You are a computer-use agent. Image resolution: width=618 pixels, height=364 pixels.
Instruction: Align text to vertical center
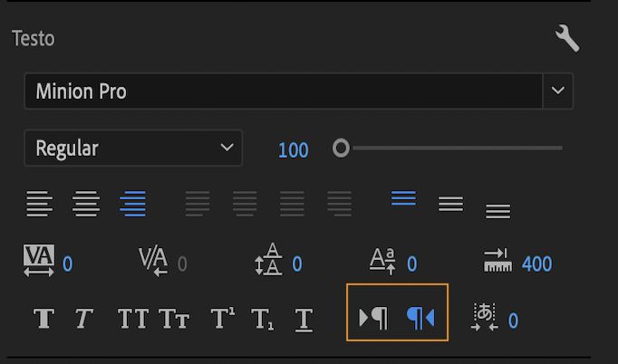pyautogui.click(x=450, y=203)
